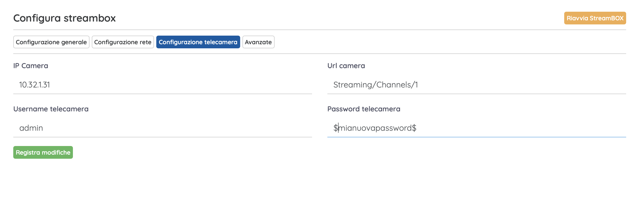Image resolution: width=644 pixels, height=204 pixels.
Task: Focus the Password telecamera input field
Action: click(476, 128)
